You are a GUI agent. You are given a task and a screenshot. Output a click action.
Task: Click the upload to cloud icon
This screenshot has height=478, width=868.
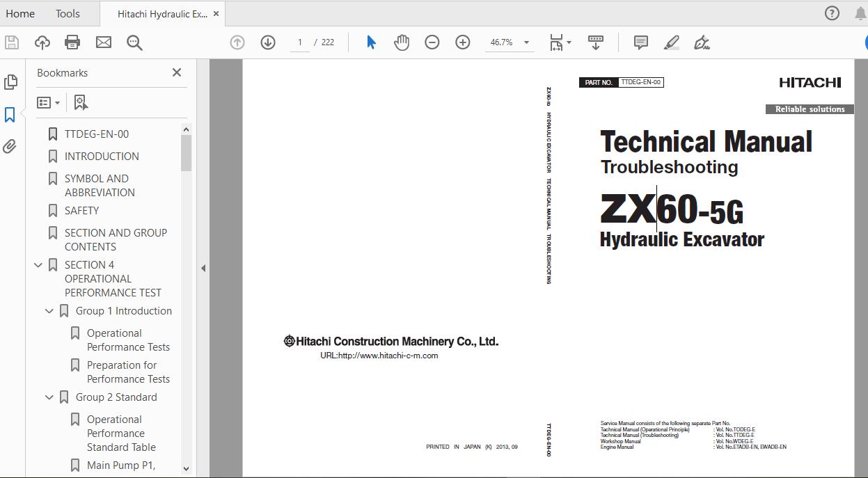(42, 42)
